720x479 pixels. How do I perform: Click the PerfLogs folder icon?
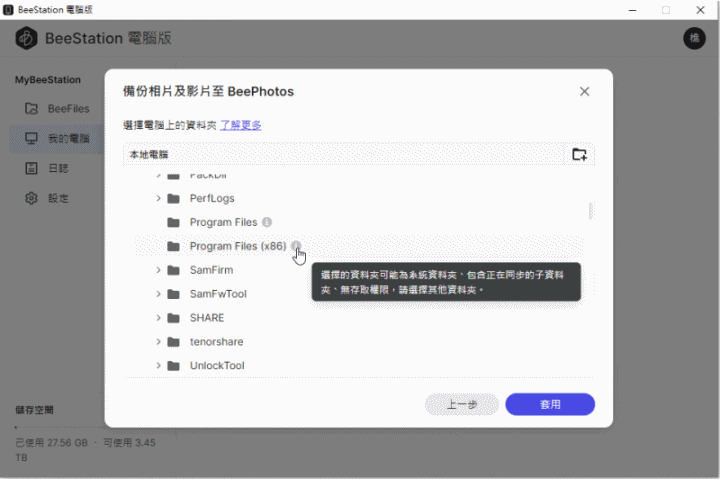coord(173,198)
